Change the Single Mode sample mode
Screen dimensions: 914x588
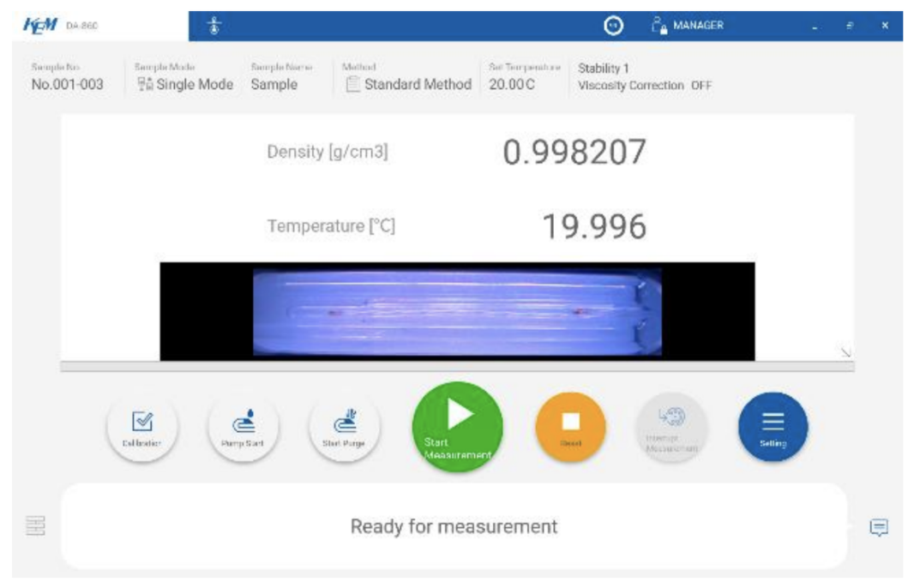(x=185, y=84)
